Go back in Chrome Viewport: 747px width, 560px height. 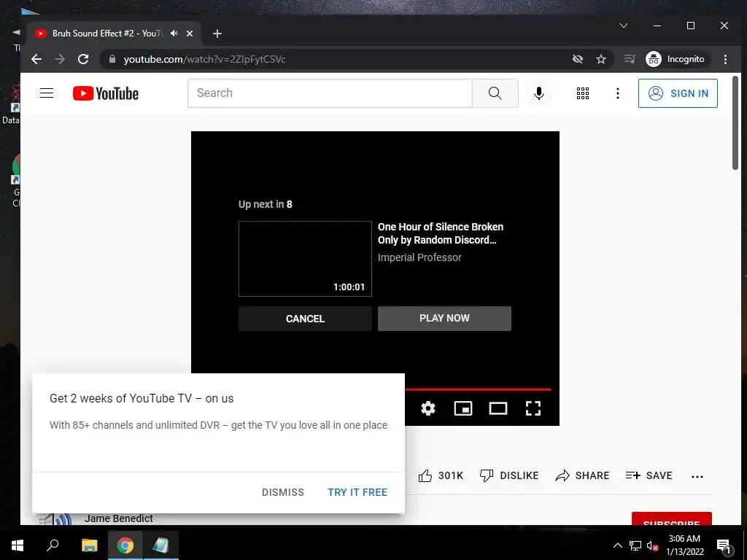click(36, 59)
